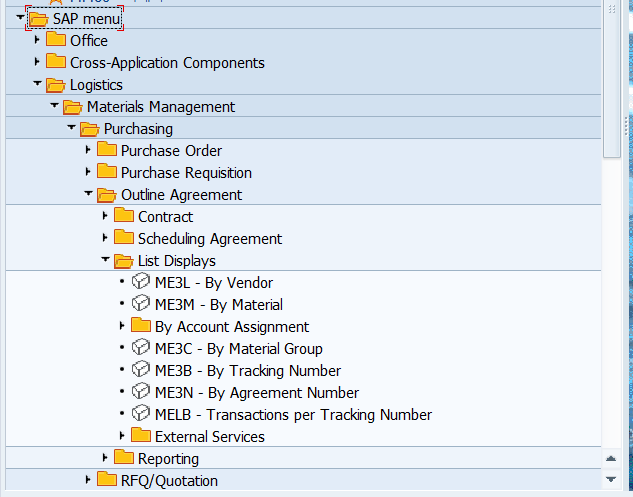The image size is (633, 497).
Task: Click the Logistics open-folder icon
Action: (x=56, y=85)
